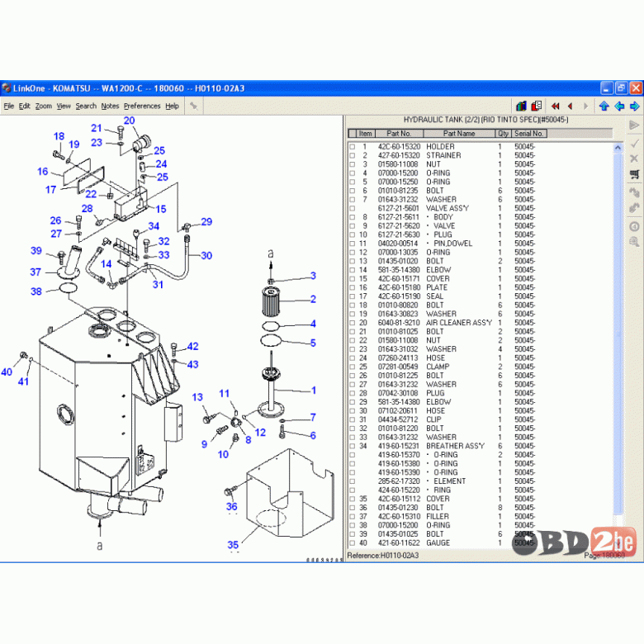Image resolution: width=644 pixels, height=644 pixels.
Task: Click the Reference:H0110-02A3 status text
Action: pos(383,556)
